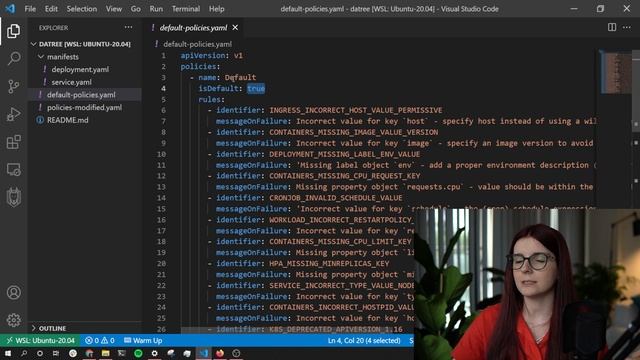
Task: Switch to VS Code in the taskbar
Action: 203,353
